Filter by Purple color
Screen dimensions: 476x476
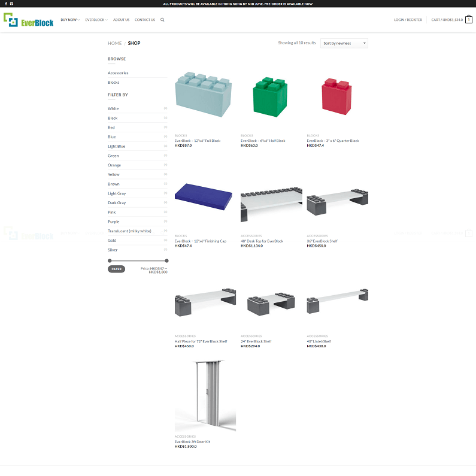point(114,222)
